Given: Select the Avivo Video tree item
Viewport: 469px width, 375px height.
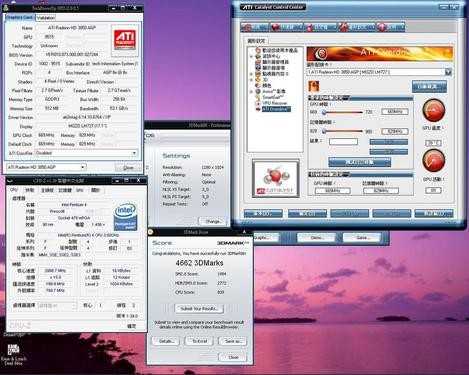Looking at the screenshot, I should 270,91.
